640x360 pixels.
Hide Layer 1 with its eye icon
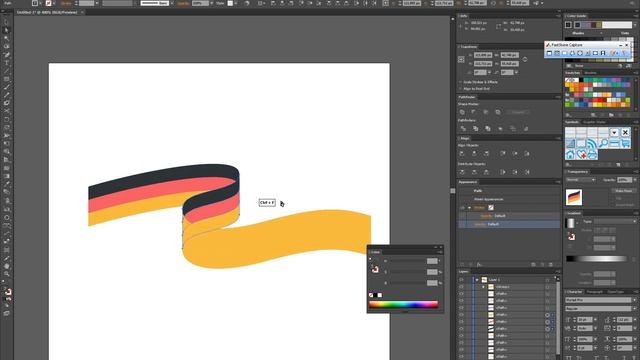[462, 280]
